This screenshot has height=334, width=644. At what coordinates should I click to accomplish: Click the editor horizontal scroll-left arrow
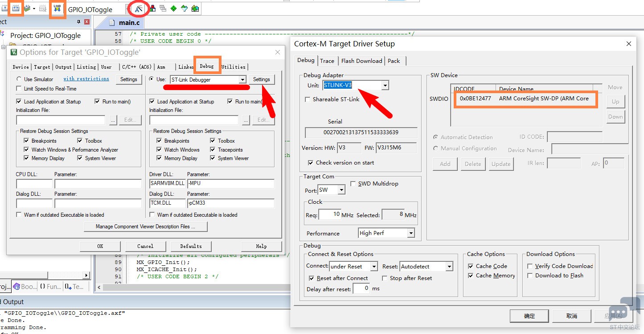pyautogui.click(x=98, y=287)
